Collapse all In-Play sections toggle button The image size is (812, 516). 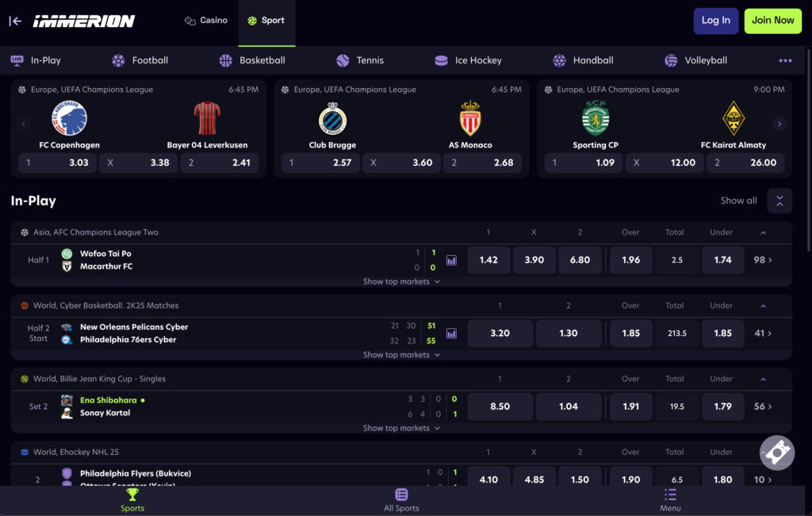point(779,201)
